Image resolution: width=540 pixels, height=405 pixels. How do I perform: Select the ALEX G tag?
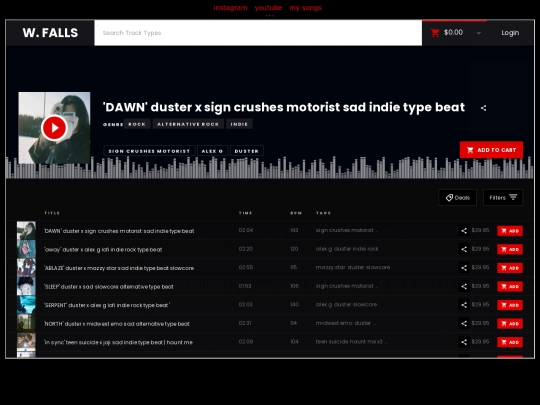(x=212, y=151)
